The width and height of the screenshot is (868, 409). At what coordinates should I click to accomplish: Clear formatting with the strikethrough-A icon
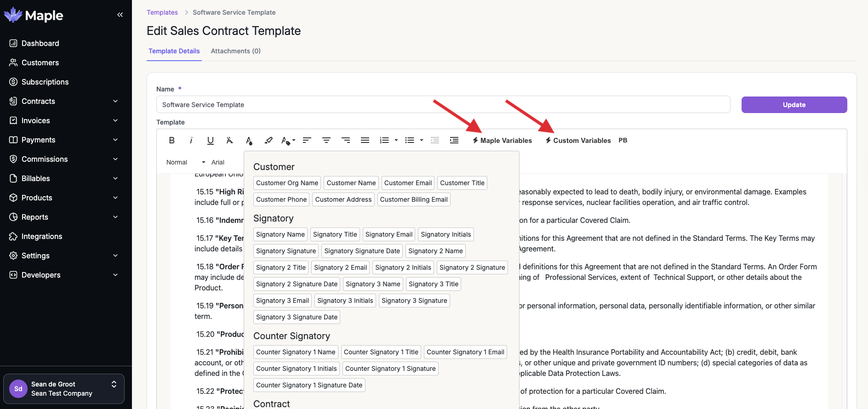pyautogui.click(x=230, y=141)
